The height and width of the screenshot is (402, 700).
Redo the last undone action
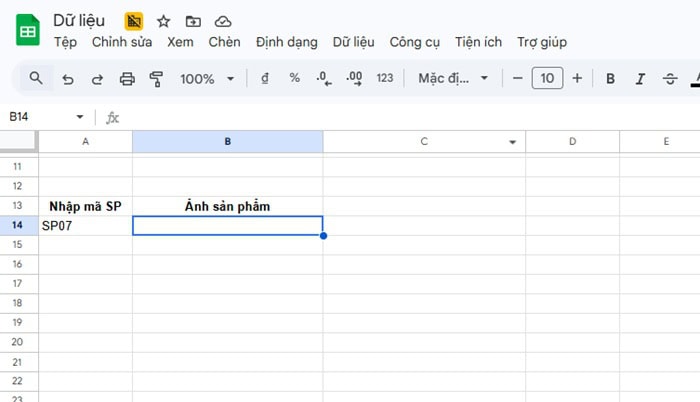[x=97, y=78]
